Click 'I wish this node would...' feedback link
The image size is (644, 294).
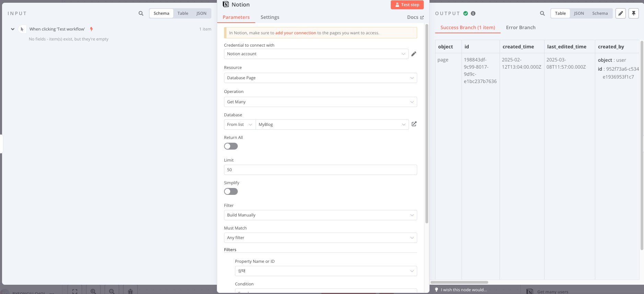464,290
